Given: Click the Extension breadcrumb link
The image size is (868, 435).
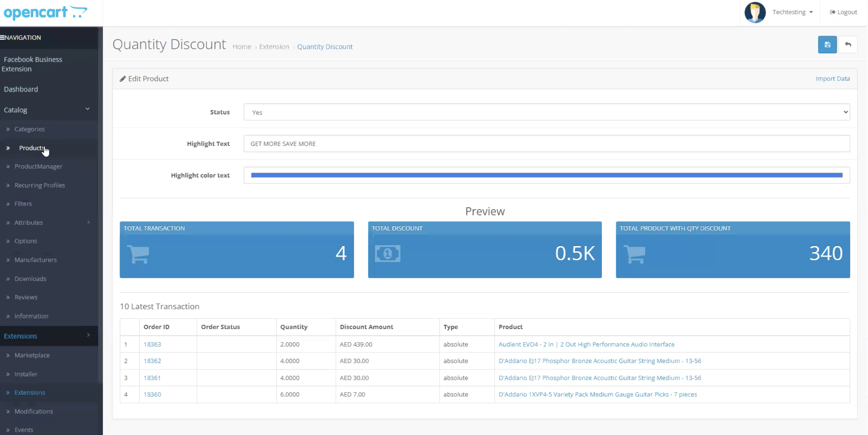Looking at the screenshot, I should (x=274, y=47).
